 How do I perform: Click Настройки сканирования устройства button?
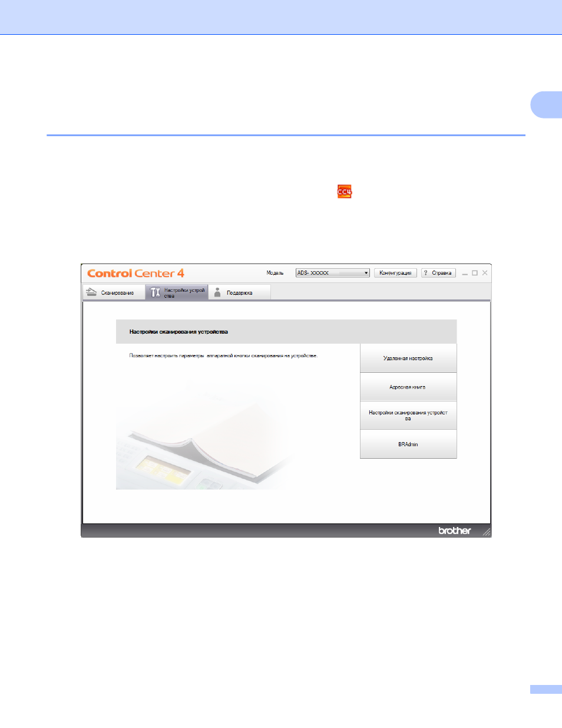(408, 416)
